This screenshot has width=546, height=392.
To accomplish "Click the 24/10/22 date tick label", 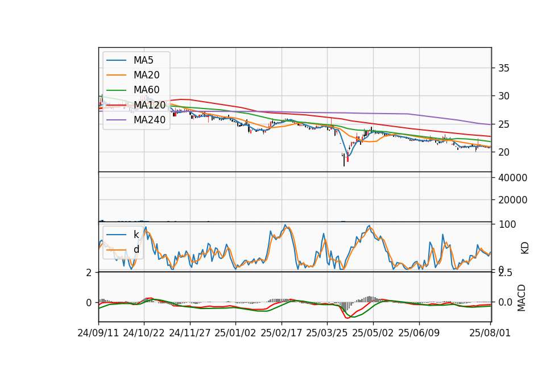I will pos(144,333).
